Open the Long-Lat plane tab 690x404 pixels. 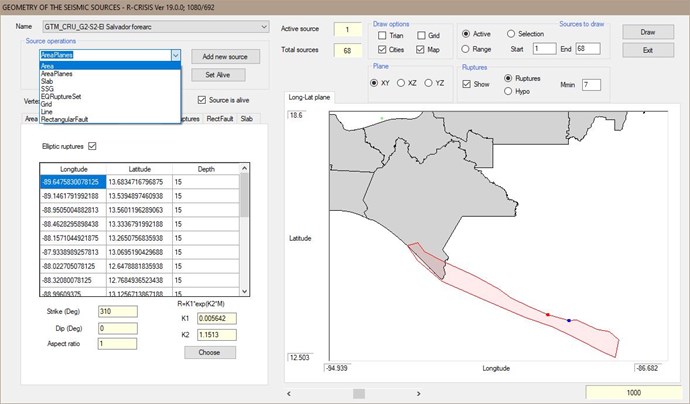point(309,97)
